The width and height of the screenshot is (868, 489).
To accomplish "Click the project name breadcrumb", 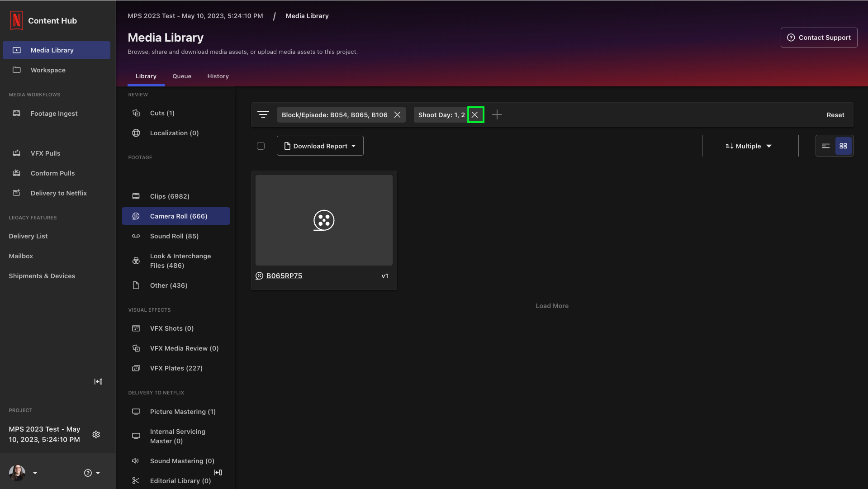I will click(195, 16).
